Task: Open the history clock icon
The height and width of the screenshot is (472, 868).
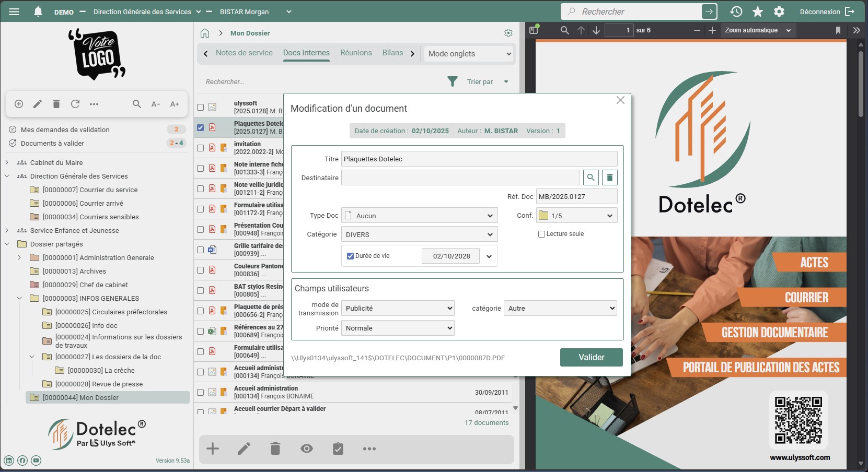Action: pyautogui.click(x=736, y=11)
